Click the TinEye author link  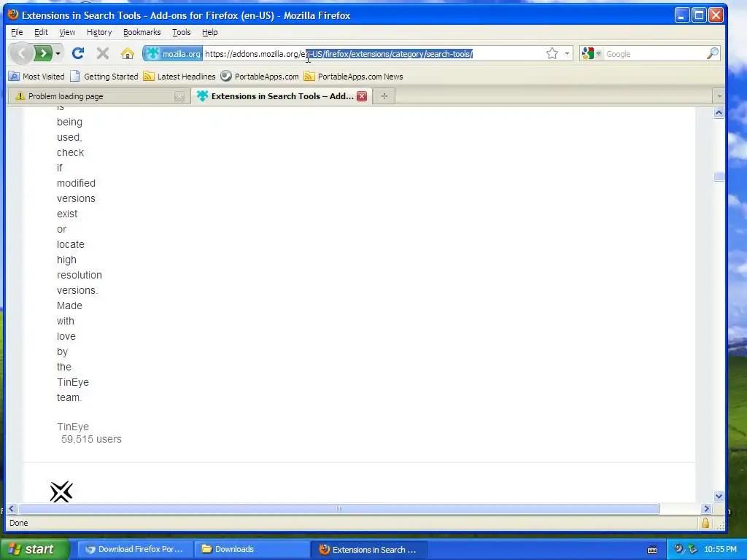[73, 427]
